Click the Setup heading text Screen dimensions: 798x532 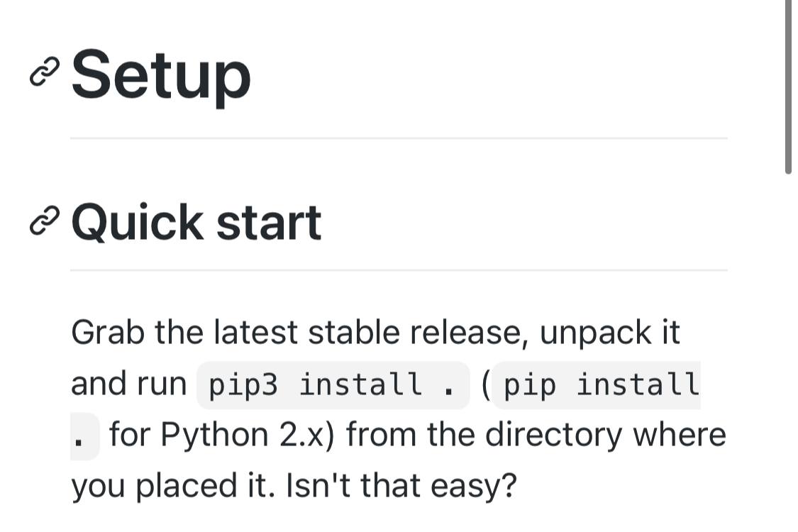(x=161, y=75)
